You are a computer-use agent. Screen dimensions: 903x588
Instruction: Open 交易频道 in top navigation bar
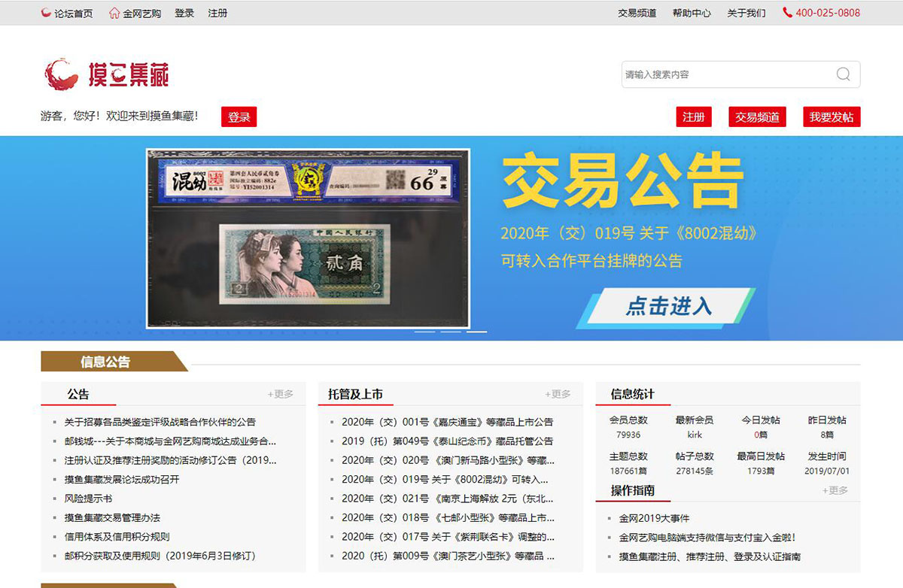click(x=637, y=13)
